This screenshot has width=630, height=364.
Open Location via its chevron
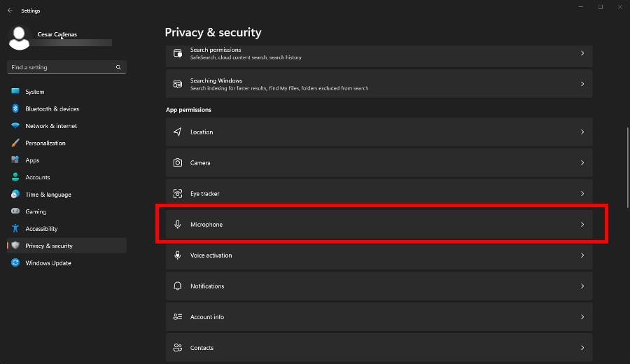(x=582, y=132)
